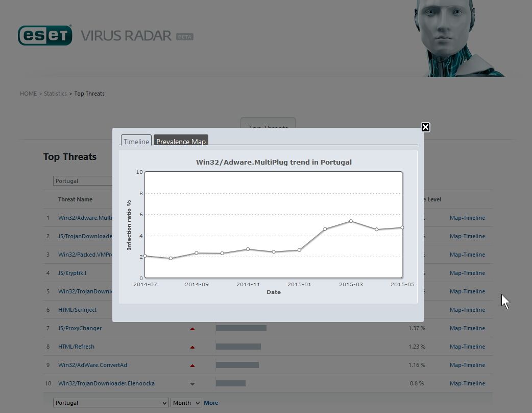Viewport: 532px width, 413px height.
Task: Click the red up arrow for JS/ProxyChanger
Action: (192, 329)
